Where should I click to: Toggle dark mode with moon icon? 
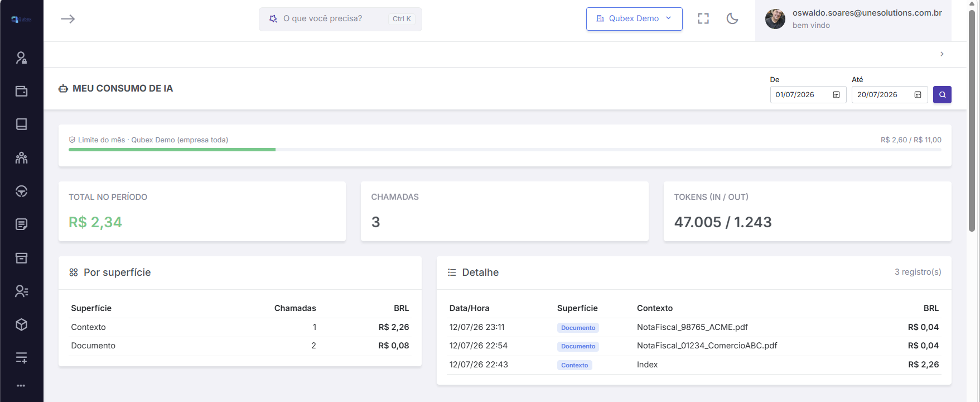(732, 18)
